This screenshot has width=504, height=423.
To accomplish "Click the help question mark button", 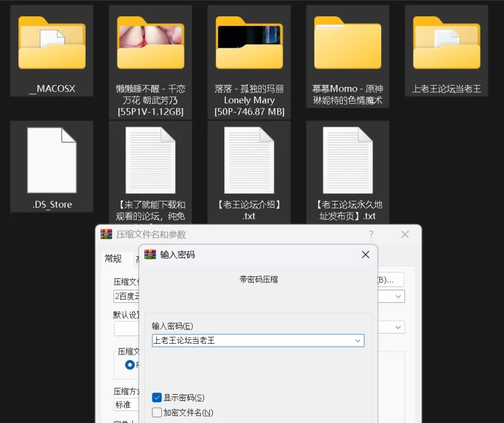I will coord(371,234).
